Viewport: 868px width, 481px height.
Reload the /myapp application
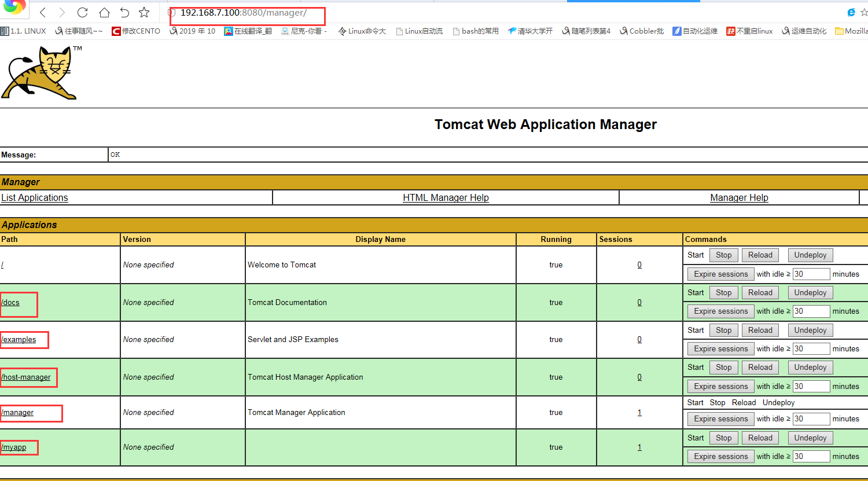click(x=760, y=438)
